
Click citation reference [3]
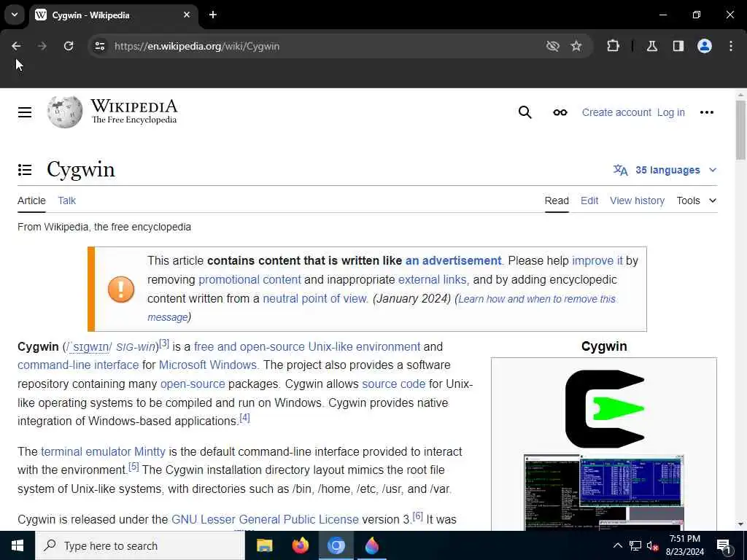pyautogui.click(x=164, y=343)
